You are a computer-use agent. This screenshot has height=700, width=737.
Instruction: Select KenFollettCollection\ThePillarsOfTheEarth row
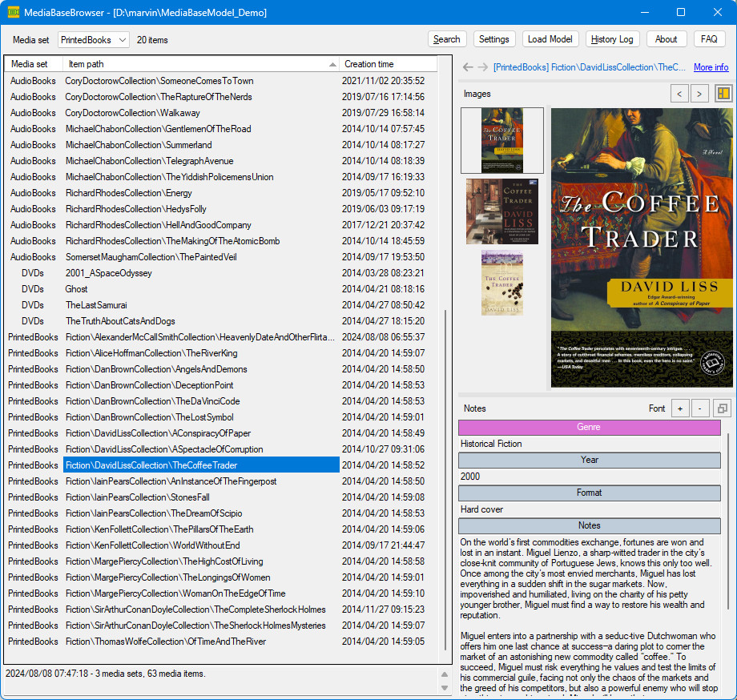(x=220, y=529)
